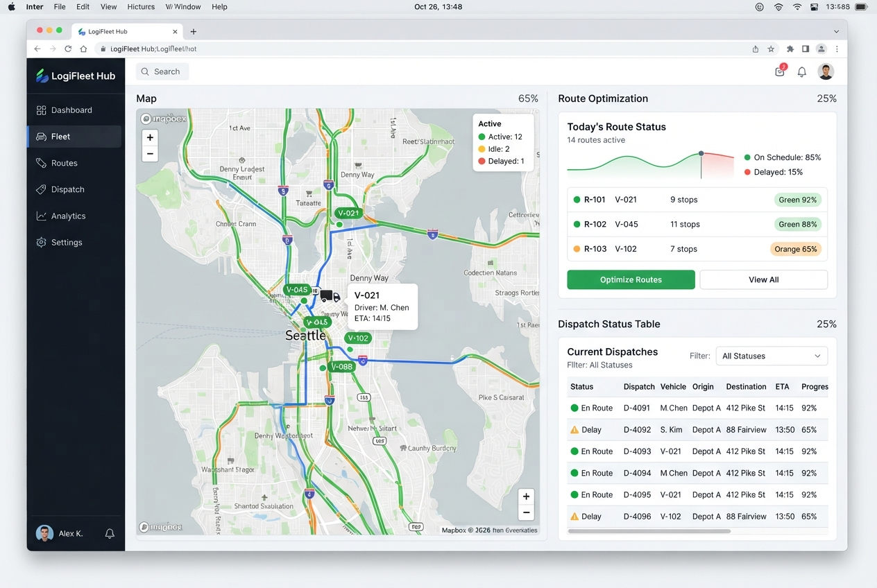Click the Destination column header

pos(746,387)
